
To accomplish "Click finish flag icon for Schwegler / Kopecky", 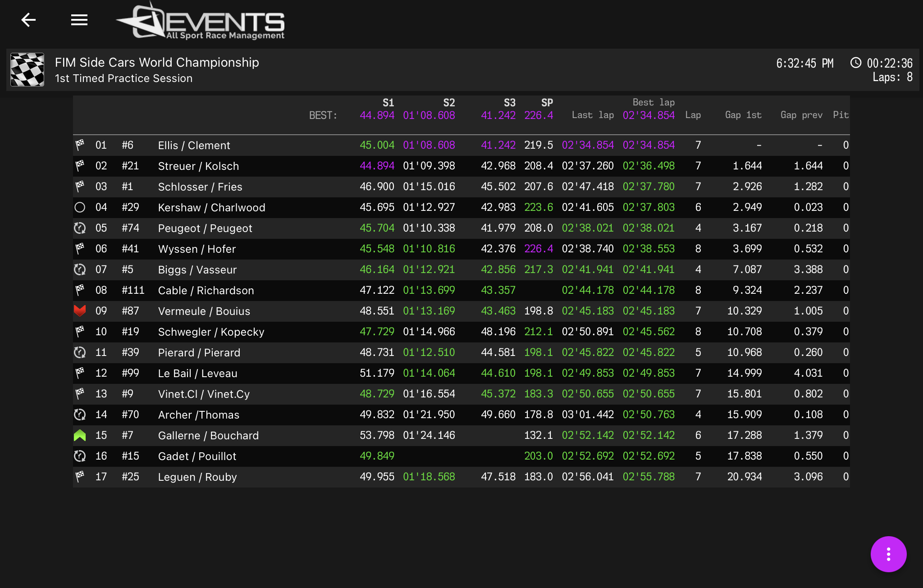I will point(80,332).
